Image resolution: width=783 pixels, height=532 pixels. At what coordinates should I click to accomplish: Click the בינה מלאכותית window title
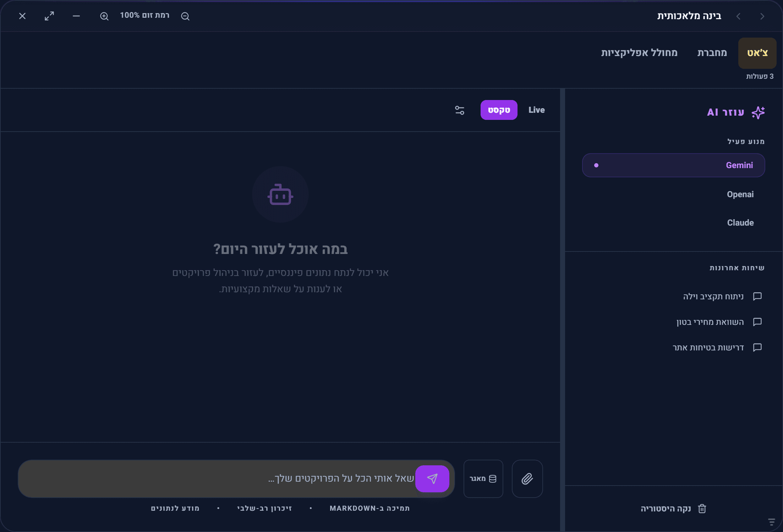[x=689, y=16]
